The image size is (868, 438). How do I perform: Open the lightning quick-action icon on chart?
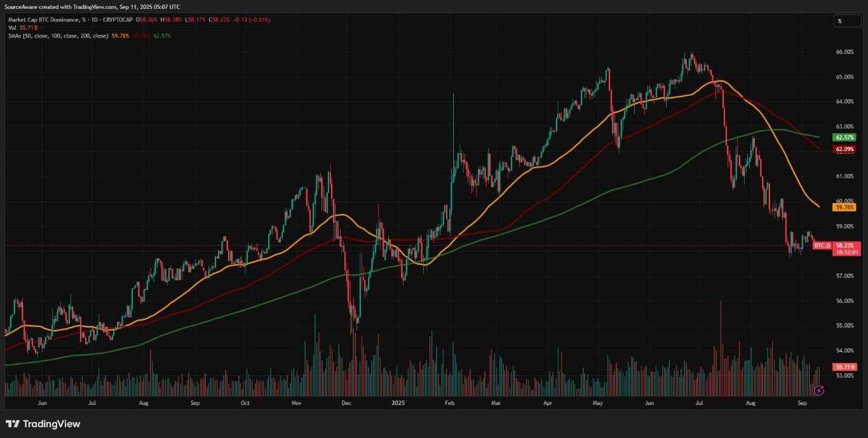pyautogui.click(x=819, y=390)
